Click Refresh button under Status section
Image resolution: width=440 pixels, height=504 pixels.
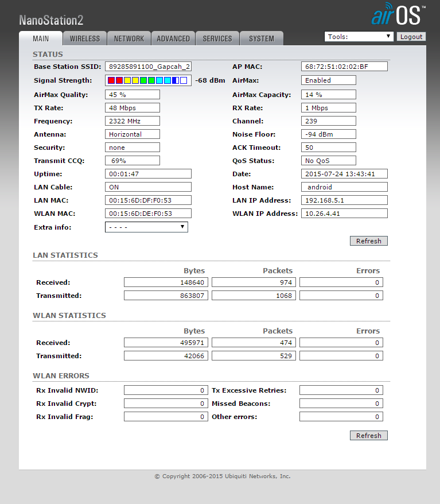[x=369, y=241]
